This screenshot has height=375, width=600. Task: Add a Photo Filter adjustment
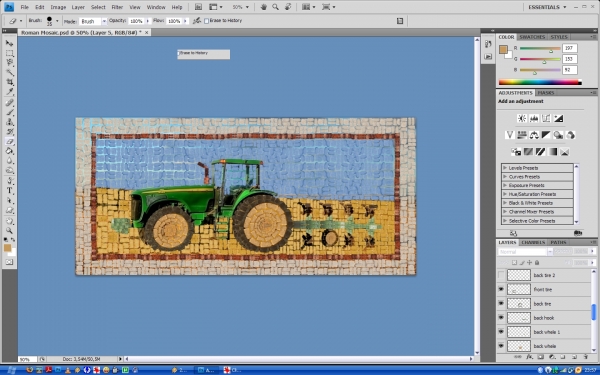tap(558, 135)
